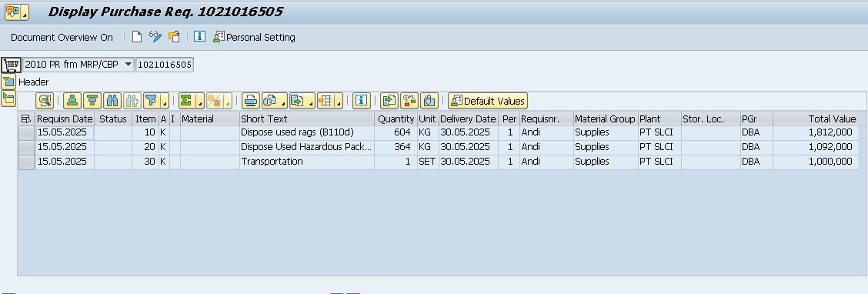Click the Short Text column header
Screen dimensions: 868x294
(x=307, y=119)
